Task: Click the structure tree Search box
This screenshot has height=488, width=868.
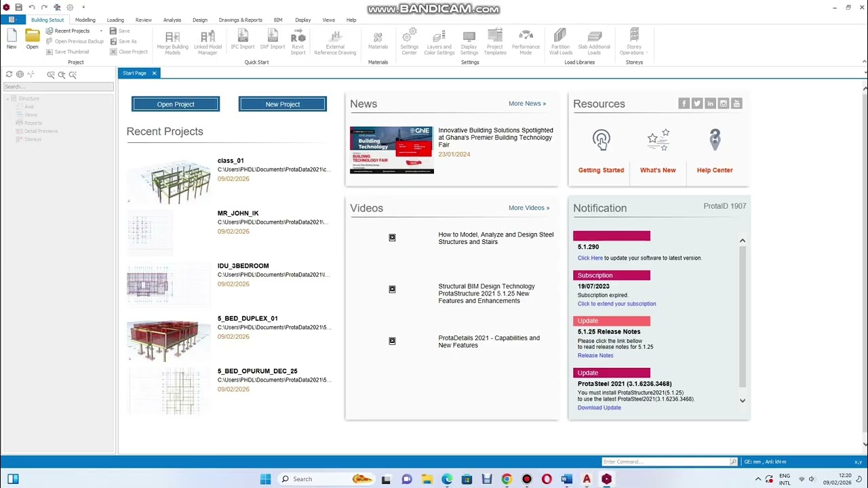Action: tap(59, 87)
